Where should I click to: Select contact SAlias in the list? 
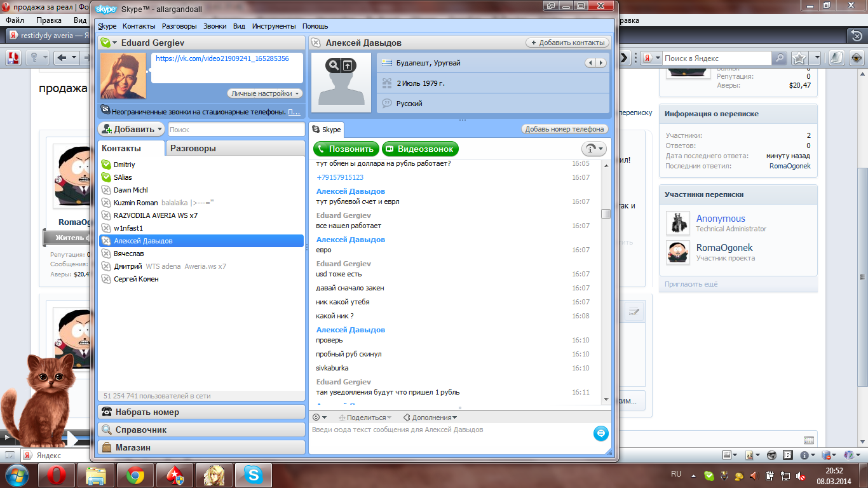click(x=201, y=177)
